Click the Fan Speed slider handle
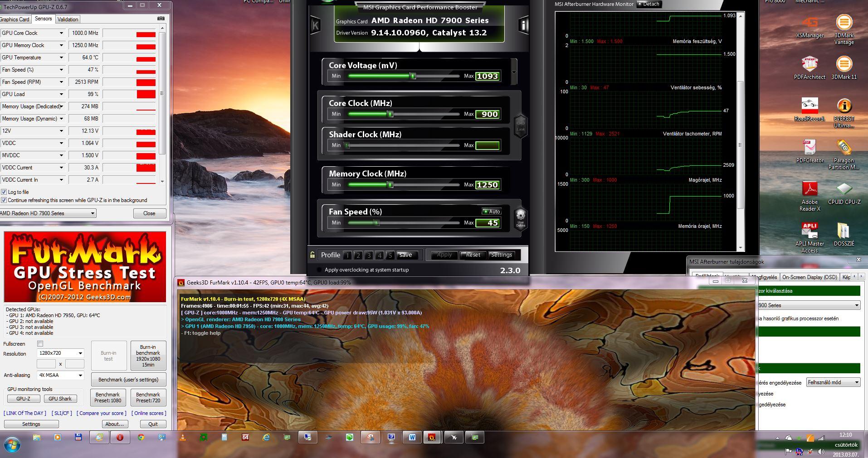Viewport: 868px width, 458px height. pyautogui.click(x=376, y=223)
